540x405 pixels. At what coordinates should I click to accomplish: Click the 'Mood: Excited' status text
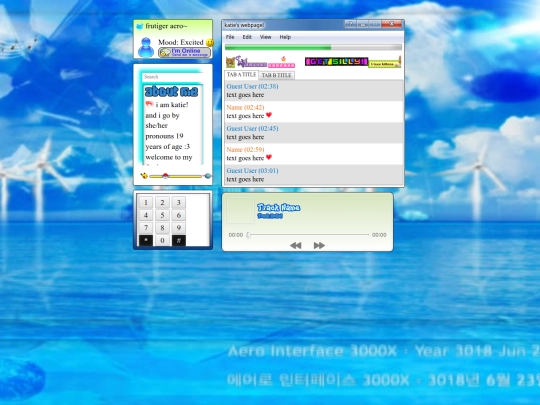point(181,42)
